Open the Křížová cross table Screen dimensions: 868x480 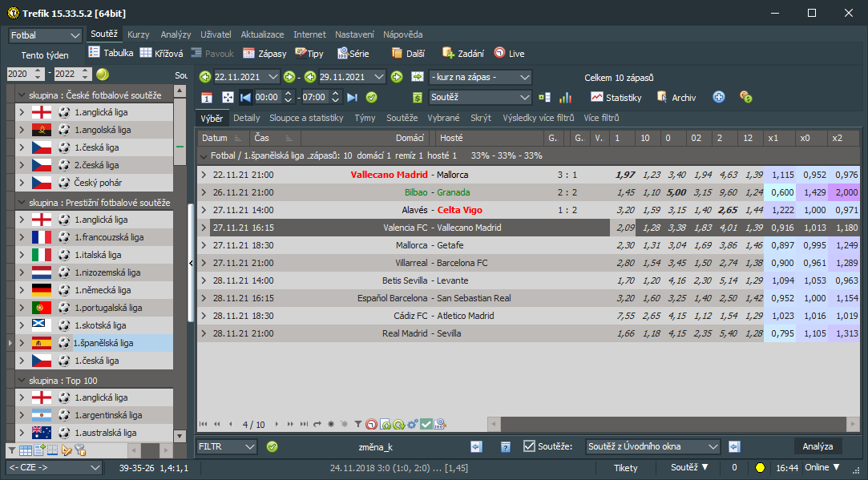[x=161, y=53]
